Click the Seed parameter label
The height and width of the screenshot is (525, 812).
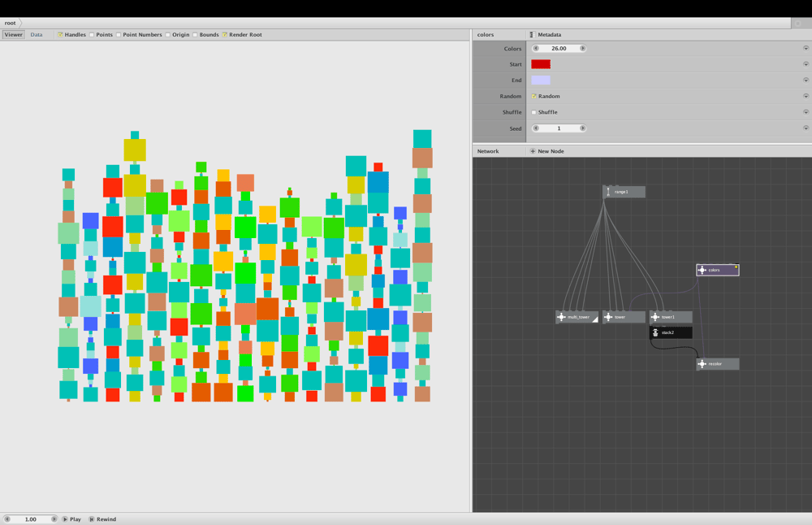[516, 128]
